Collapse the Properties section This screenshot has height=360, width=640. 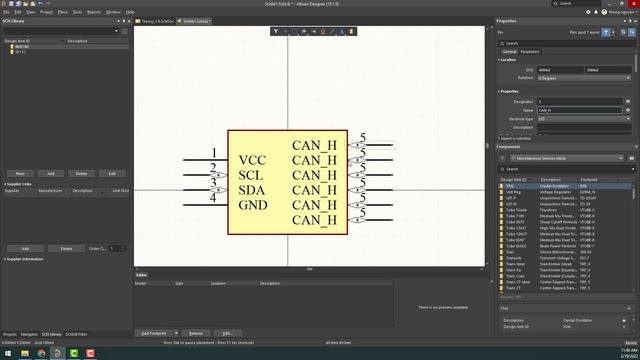coord(499,91)
